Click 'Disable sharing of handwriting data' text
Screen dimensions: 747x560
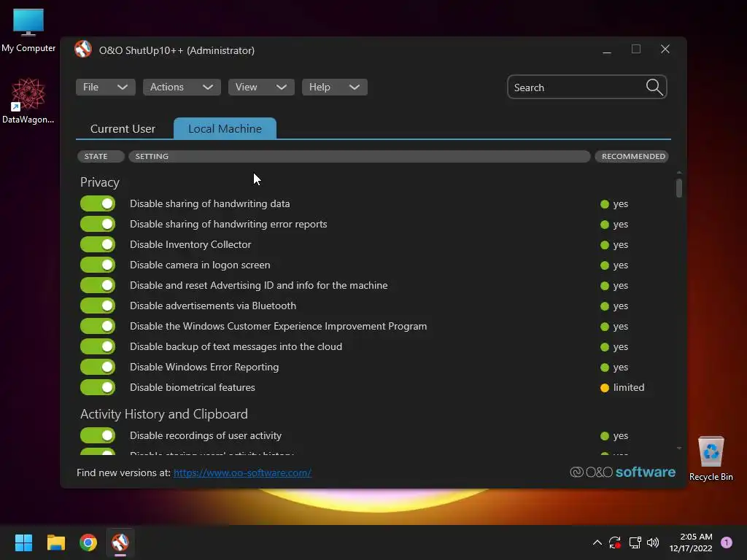(x=209, y=203)
